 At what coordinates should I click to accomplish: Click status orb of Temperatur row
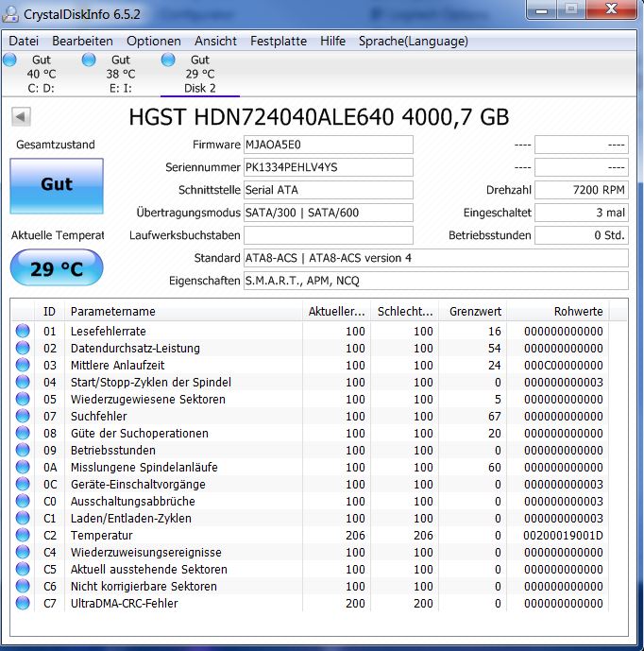click(x=23, y=535)
